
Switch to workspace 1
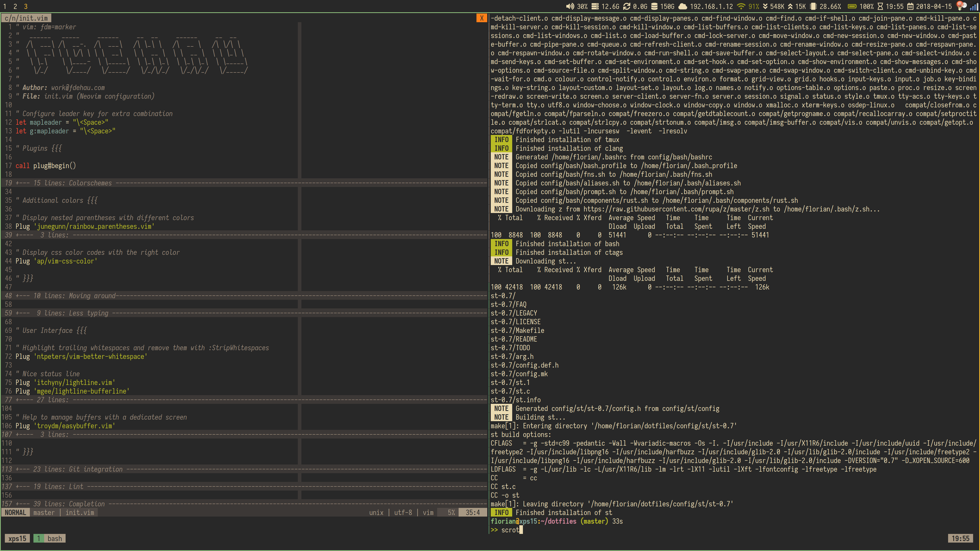pyautogui.click(x=5, y=6)
